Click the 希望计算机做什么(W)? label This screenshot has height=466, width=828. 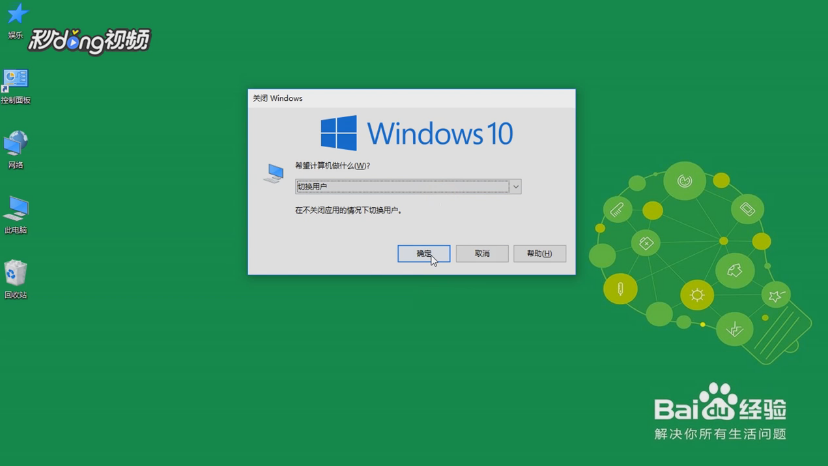point(333,166)
